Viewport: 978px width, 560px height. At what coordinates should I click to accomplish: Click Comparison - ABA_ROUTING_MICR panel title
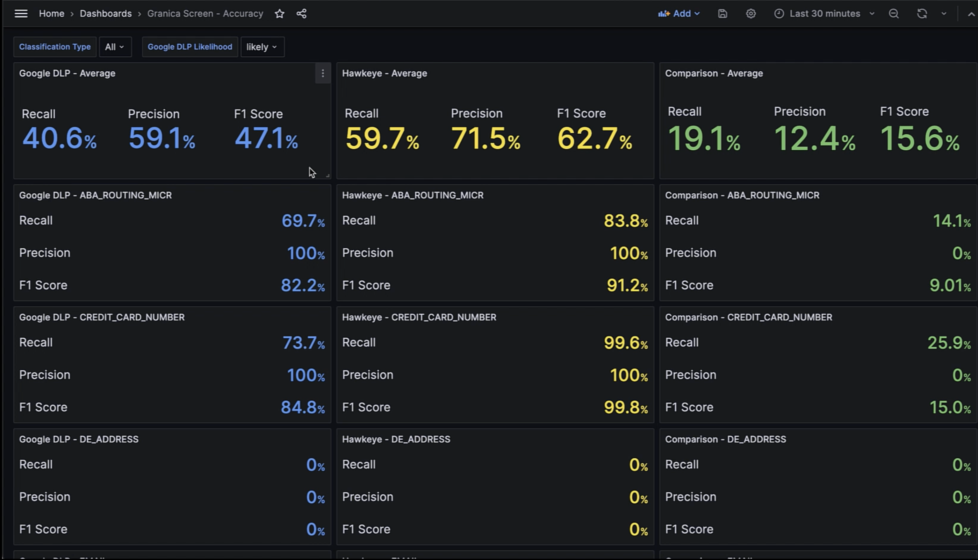742,195
